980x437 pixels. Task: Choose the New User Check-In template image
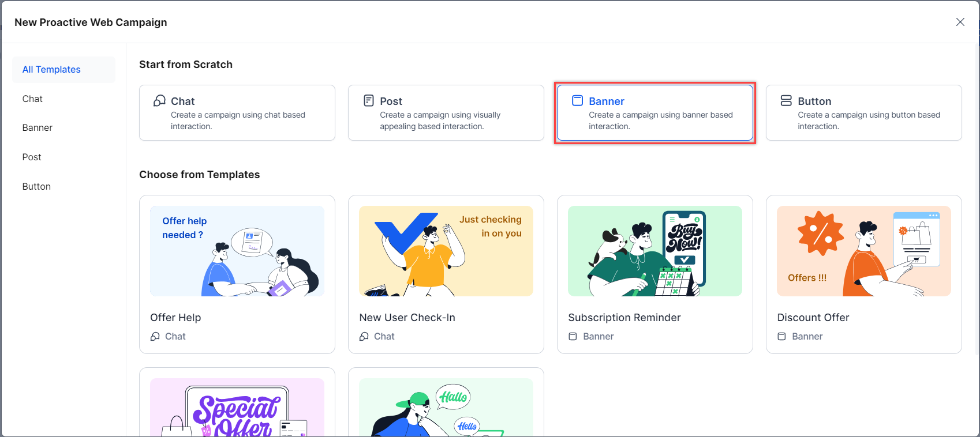(x=446, y=251)
